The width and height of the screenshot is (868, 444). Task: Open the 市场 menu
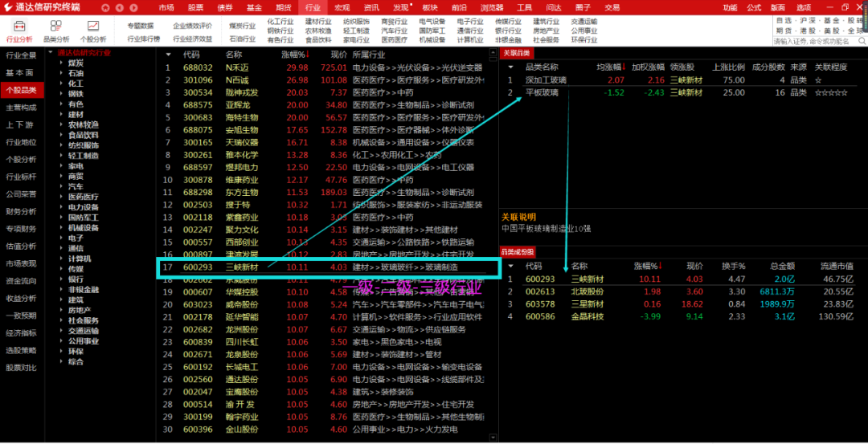coord(166,8)
